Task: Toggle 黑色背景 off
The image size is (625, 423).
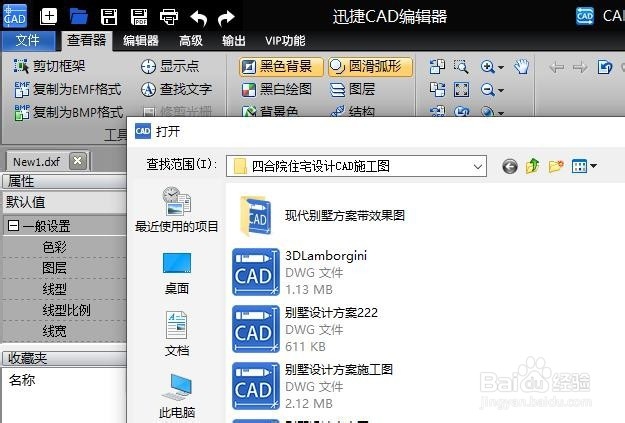Action: [281, 66]
